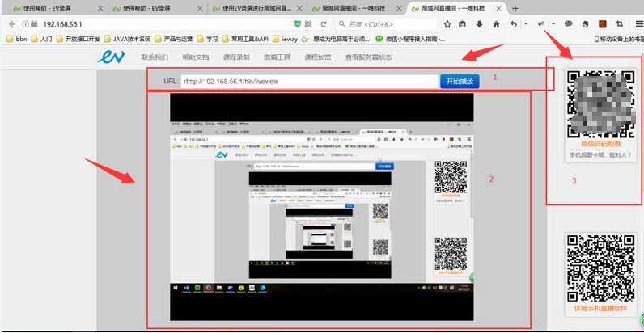Open the Firefox hamburger menu
Screen dimensions: 644x333
(x=638, y=24)
